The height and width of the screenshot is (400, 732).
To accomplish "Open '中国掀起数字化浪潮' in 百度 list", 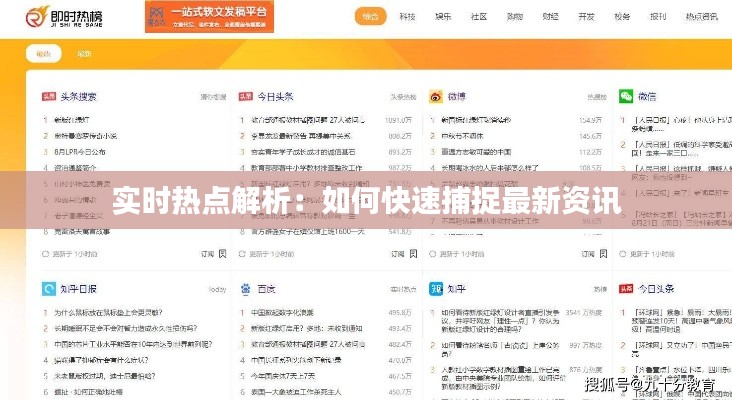I will click(x=282, y=312).
